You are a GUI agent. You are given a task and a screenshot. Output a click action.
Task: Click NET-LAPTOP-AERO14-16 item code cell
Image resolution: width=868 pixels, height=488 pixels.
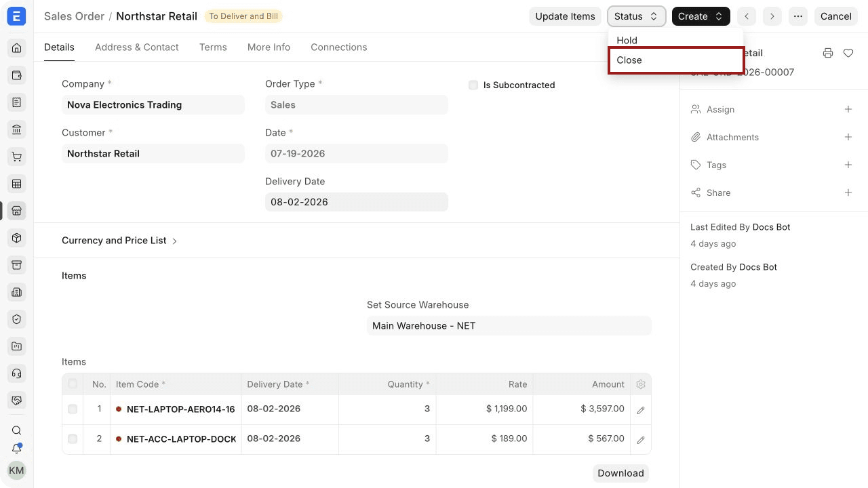[x=176, y=409]
